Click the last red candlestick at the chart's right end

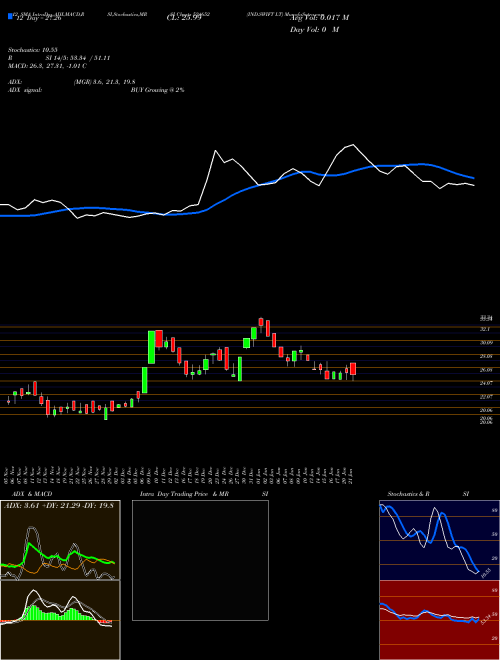click(353, 369)
